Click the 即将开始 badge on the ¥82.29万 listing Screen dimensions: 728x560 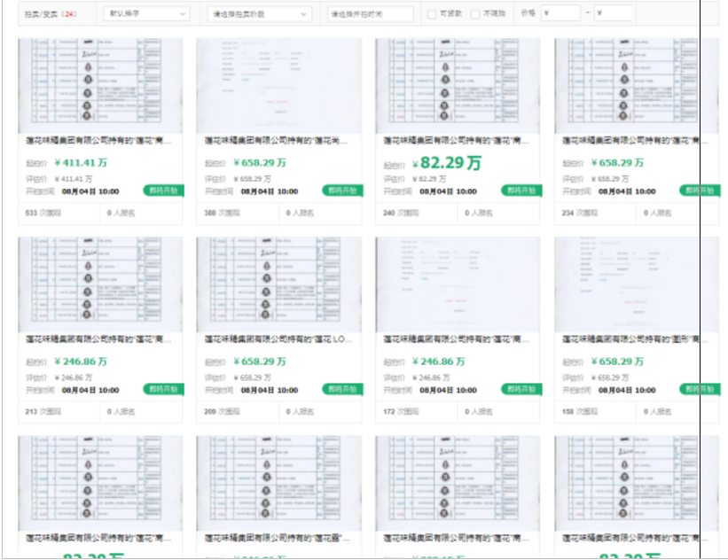click(x=521, y=191)
